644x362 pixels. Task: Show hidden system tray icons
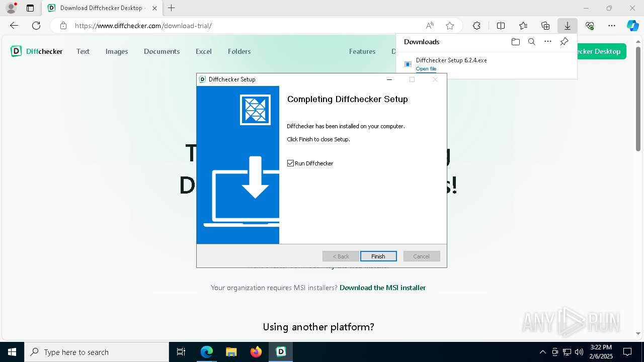542,352
